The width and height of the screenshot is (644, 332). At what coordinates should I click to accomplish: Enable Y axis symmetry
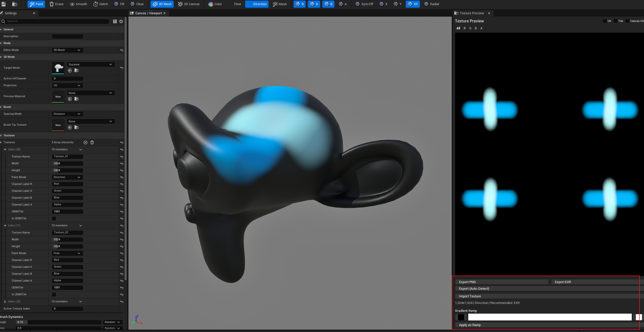tap(398, 4)
